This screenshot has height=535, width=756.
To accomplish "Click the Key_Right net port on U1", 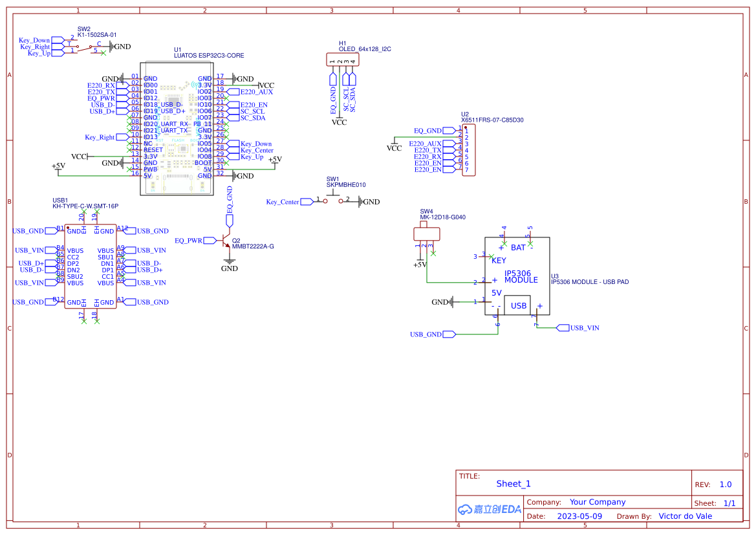I will point(107,137).
